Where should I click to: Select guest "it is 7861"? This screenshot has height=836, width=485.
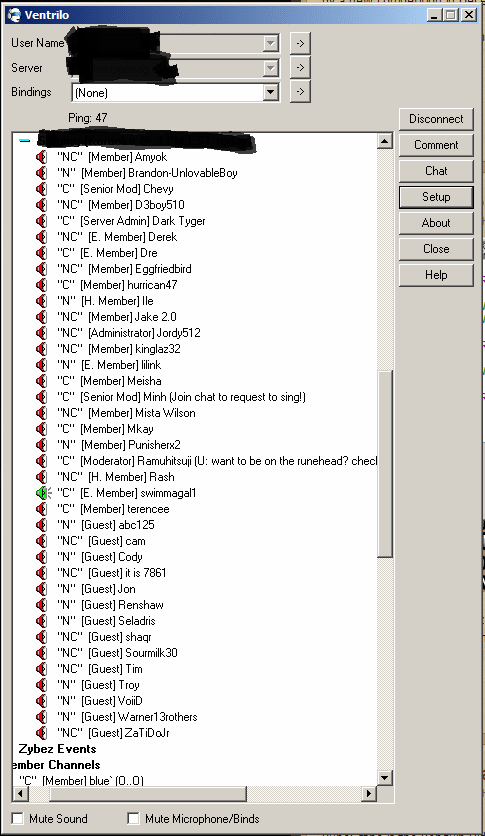coord(112,573)
